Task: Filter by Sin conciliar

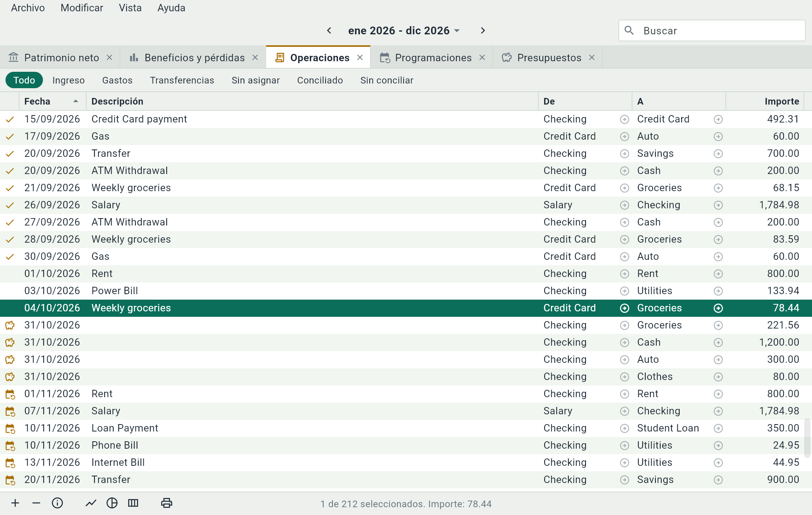Action: pos(386,80)
